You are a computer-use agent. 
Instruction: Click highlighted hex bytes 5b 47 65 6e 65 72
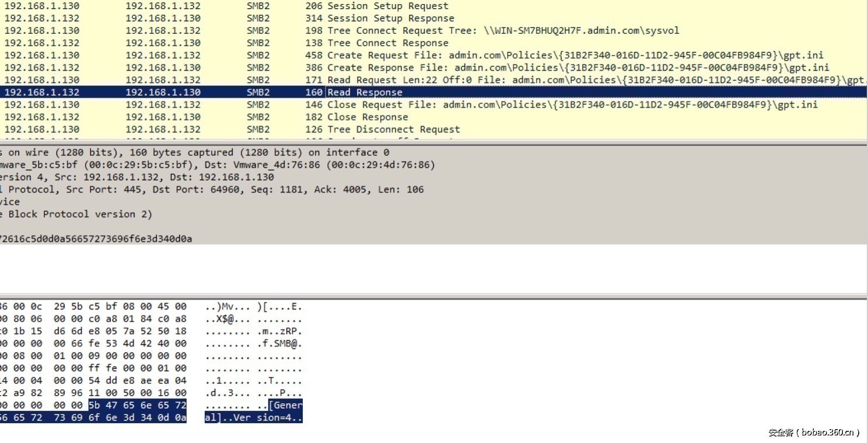click(138, 405)
